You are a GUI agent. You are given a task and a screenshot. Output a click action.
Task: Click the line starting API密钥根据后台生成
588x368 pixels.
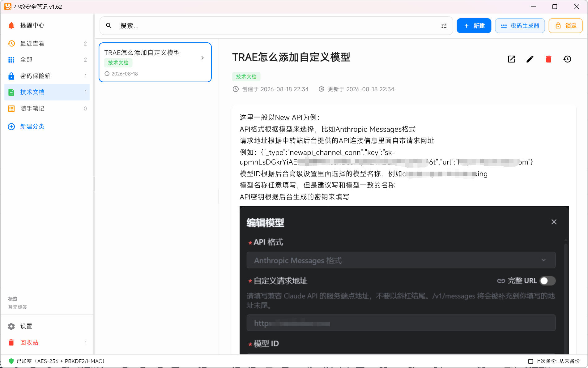294,197
